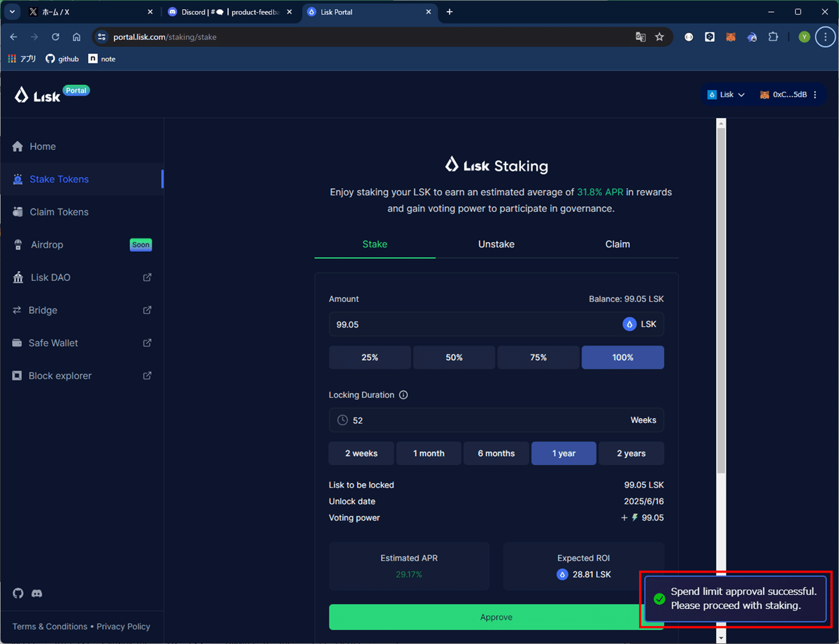The image size is (839, 644).
Task: Click the scrollbar up arrow
Action: (722, 123)
